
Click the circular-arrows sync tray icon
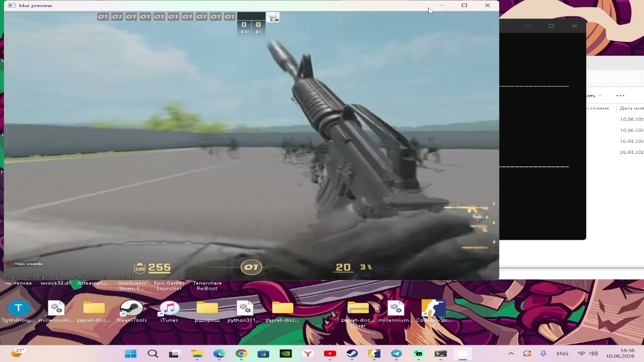coord(527,354)
